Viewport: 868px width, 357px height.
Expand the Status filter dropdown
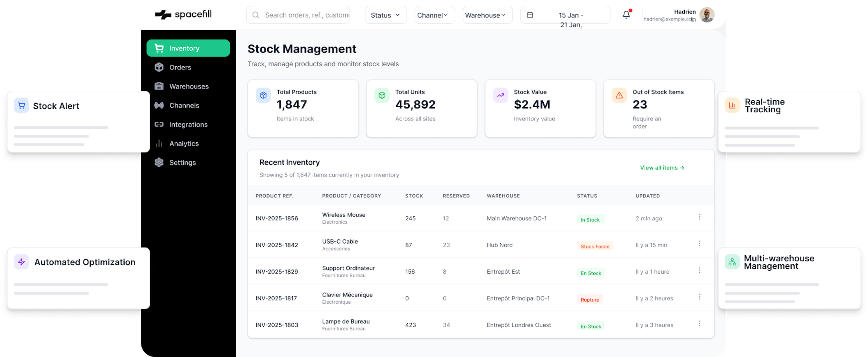385,15
